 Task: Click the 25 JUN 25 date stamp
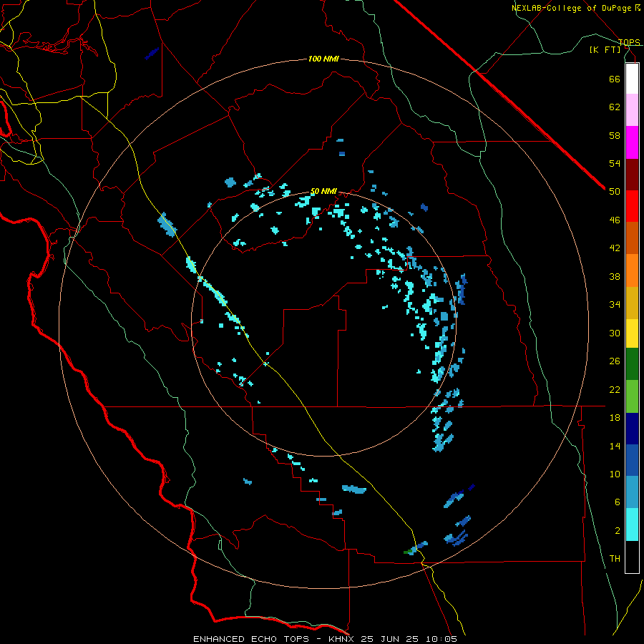391,639
